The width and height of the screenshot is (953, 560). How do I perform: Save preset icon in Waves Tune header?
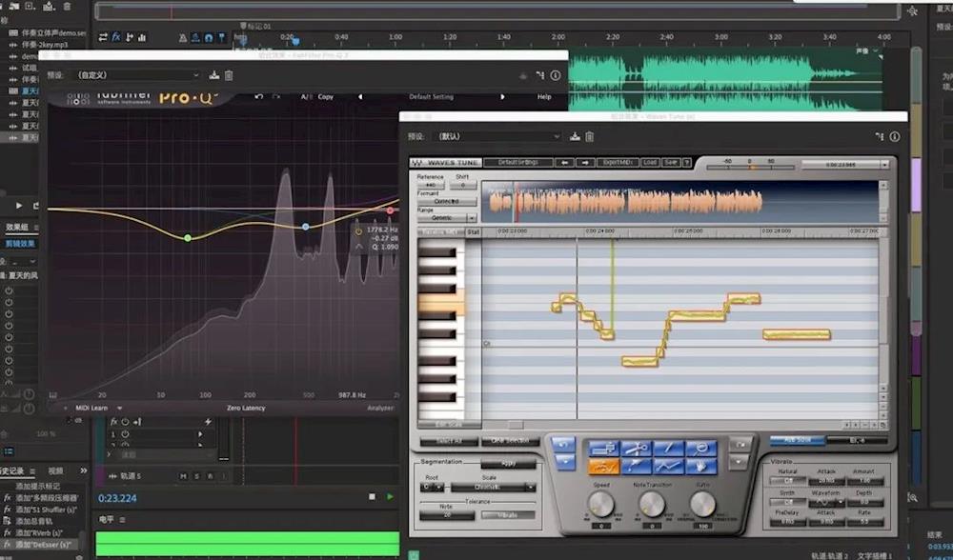tap(575, 136)
